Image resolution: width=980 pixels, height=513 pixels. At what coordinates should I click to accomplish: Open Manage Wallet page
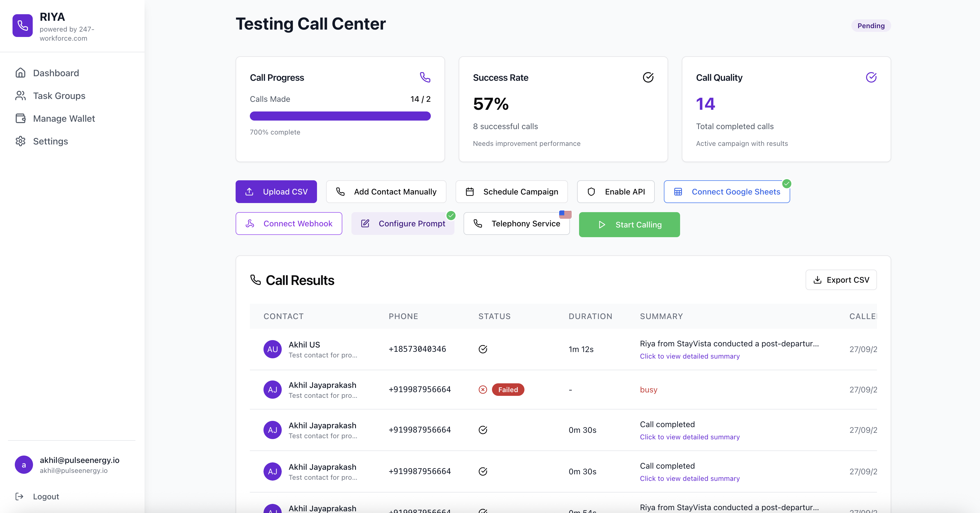64,119
